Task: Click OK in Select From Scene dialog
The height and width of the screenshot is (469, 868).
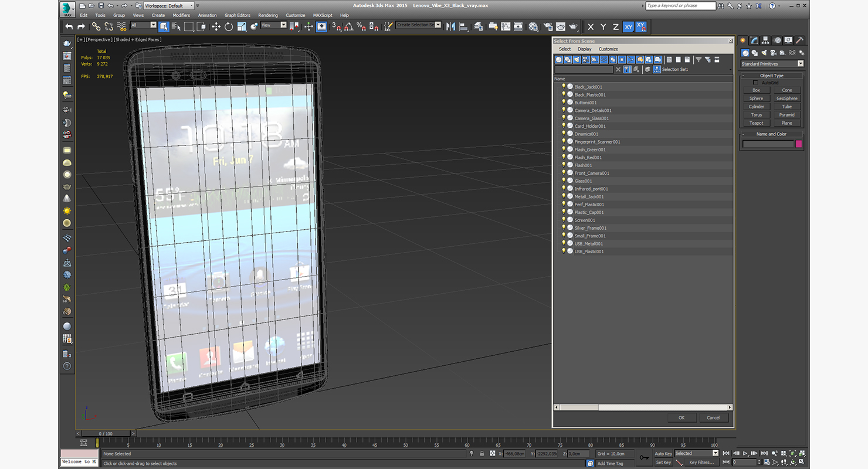Action: [681, 418]
